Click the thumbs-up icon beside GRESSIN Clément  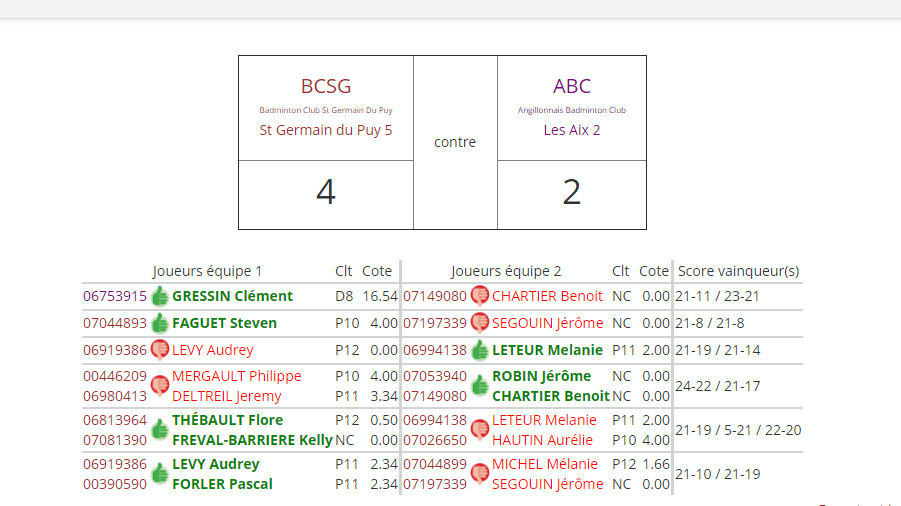pos(160,296)
